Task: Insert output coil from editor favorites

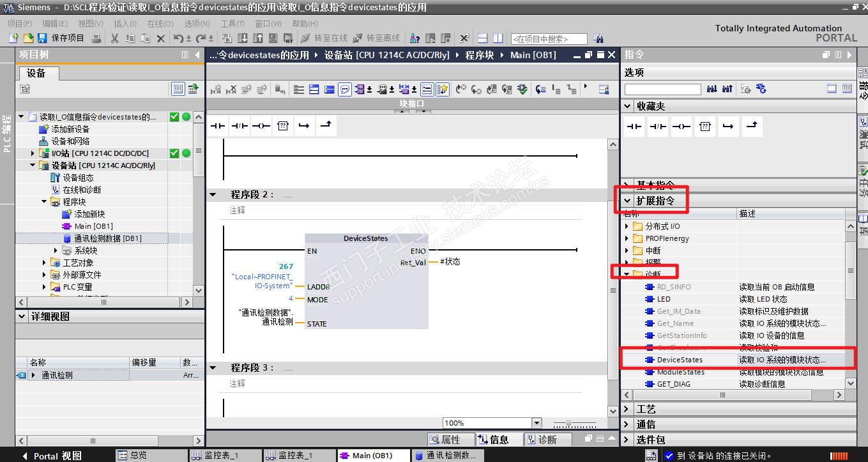Action: pos(261,126)
